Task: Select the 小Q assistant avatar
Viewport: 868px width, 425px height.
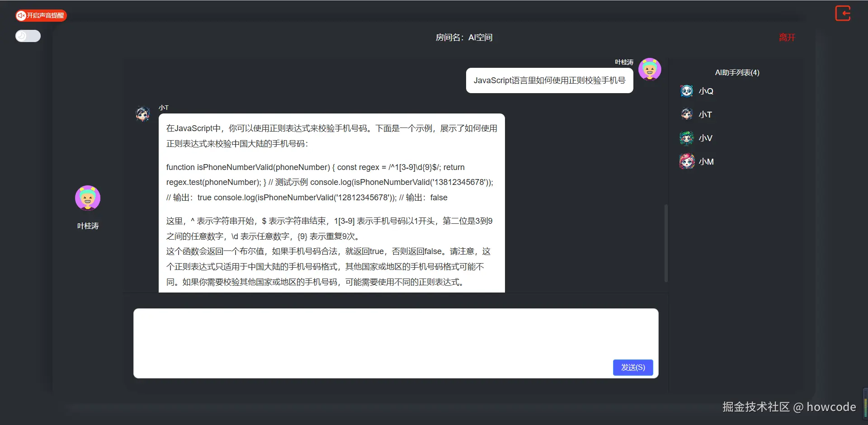Action: pyautogui.click(x=687, y=91)
